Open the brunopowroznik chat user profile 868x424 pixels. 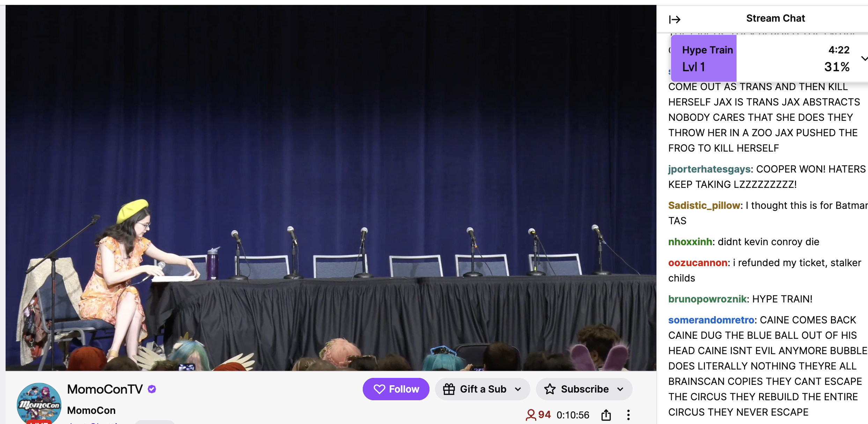[707, 299]
